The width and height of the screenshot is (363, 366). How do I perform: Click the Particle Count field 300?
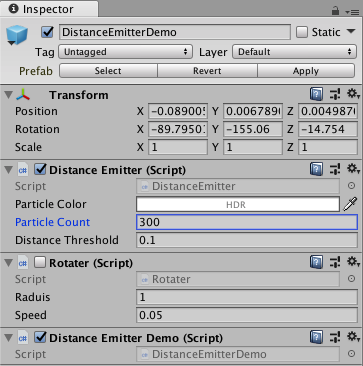(247, 222)
